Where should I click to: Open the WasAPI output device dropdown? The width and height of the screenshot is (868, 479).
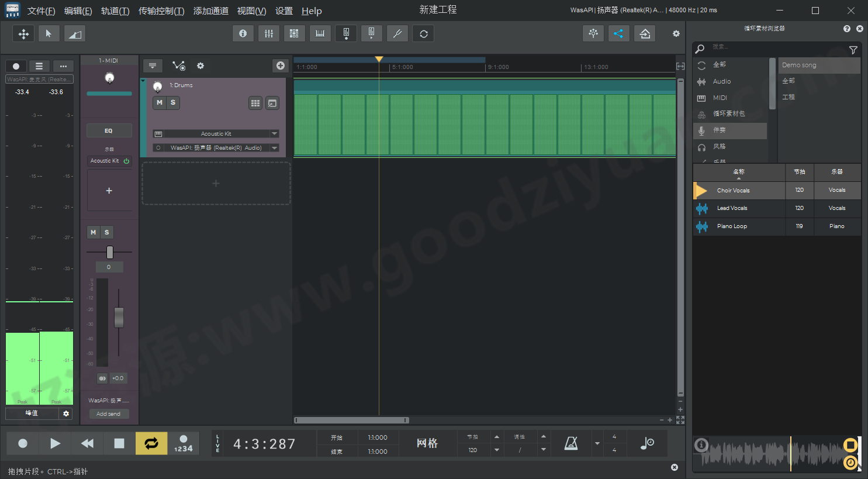point(274,147)
